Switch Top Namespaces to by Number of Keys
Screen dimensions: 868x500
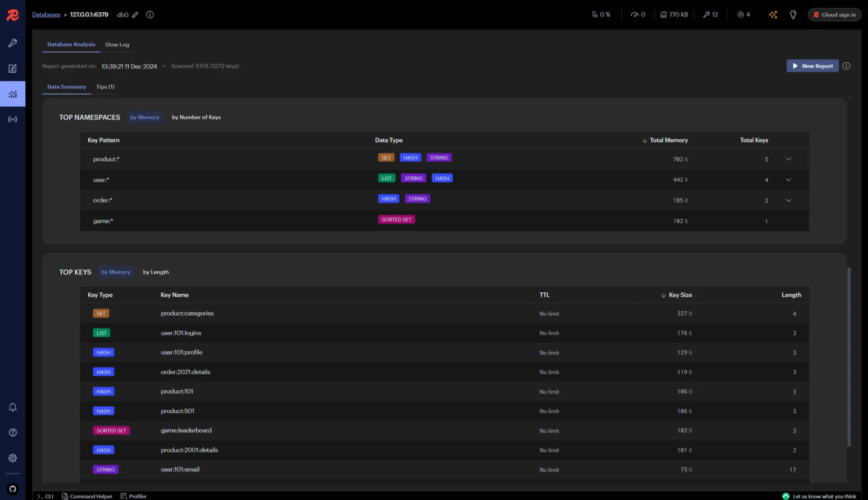[x=196, y=117]
